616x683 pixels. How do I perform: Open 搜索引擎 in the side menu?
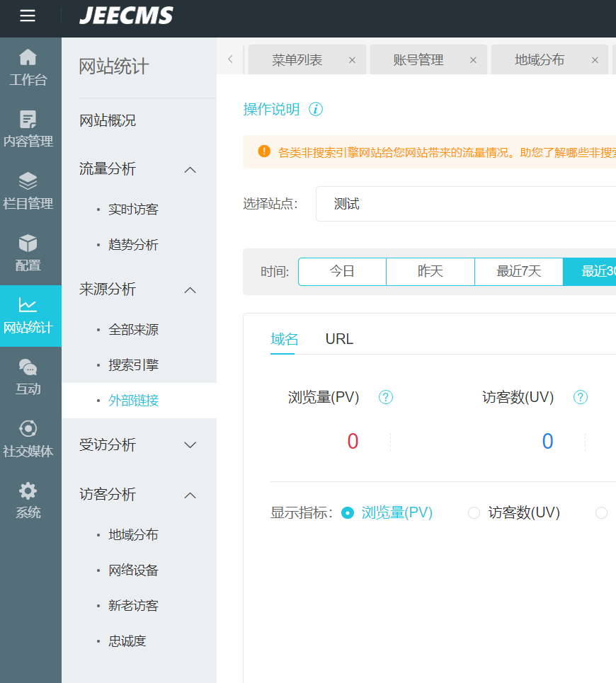coord(133,365)
